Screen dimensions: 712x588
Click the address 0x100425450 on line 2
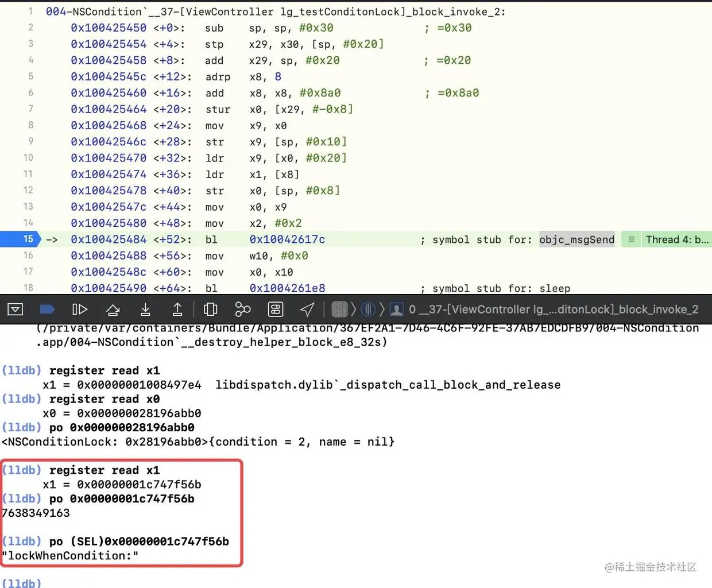(109, 28)
